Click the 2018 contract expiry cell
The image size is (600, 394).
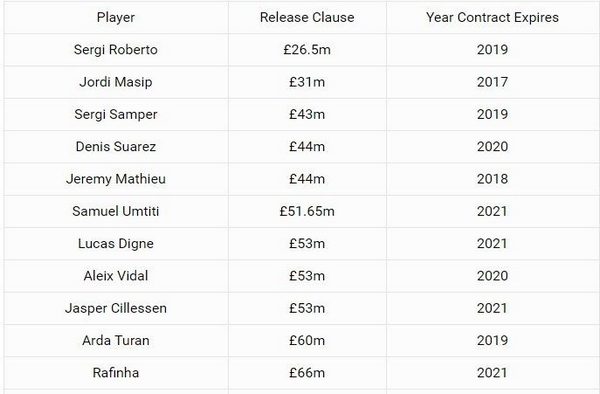(492, 179)
